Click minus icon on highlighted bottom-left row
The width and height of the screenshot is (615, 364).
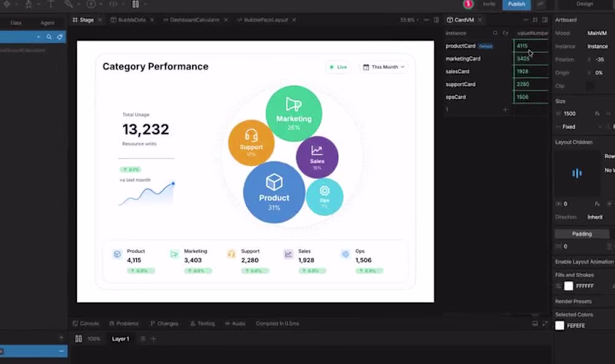coord(61,351)
